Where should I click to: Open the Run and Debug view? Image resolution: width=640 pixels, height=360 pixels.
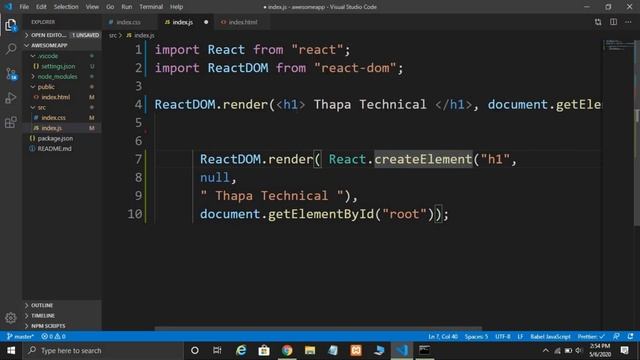pyautogui.click(x=11, y=98)
